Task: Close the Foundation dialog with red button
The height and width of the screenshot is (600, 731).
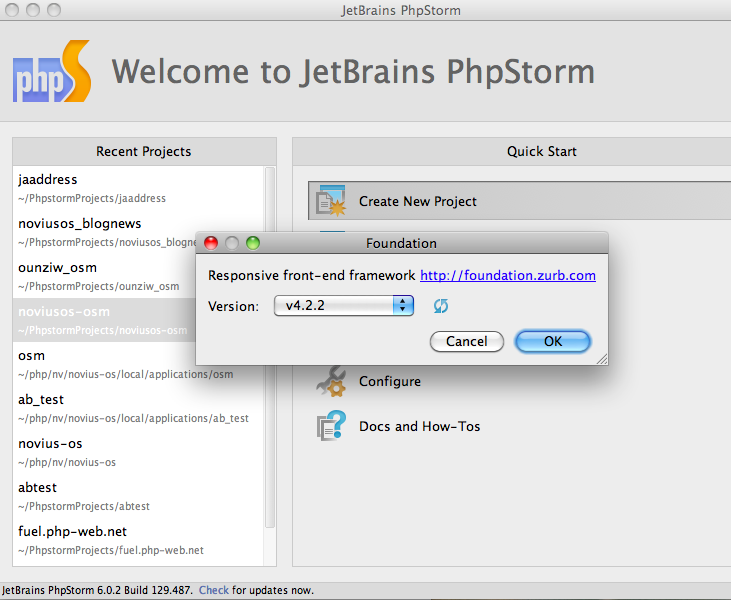Action: pyautogui.click(x=211, y=243)
